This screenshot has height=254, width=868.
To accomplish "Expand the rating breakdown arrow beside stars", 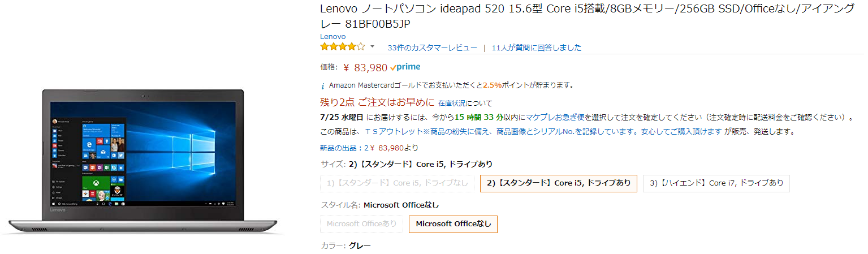I will (372, 46).
